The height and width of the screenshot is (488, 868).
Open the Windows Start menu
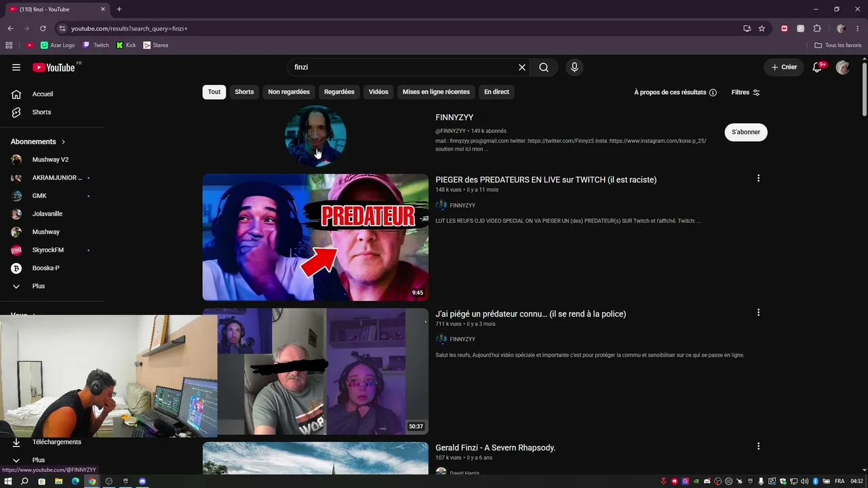(8, 481)
